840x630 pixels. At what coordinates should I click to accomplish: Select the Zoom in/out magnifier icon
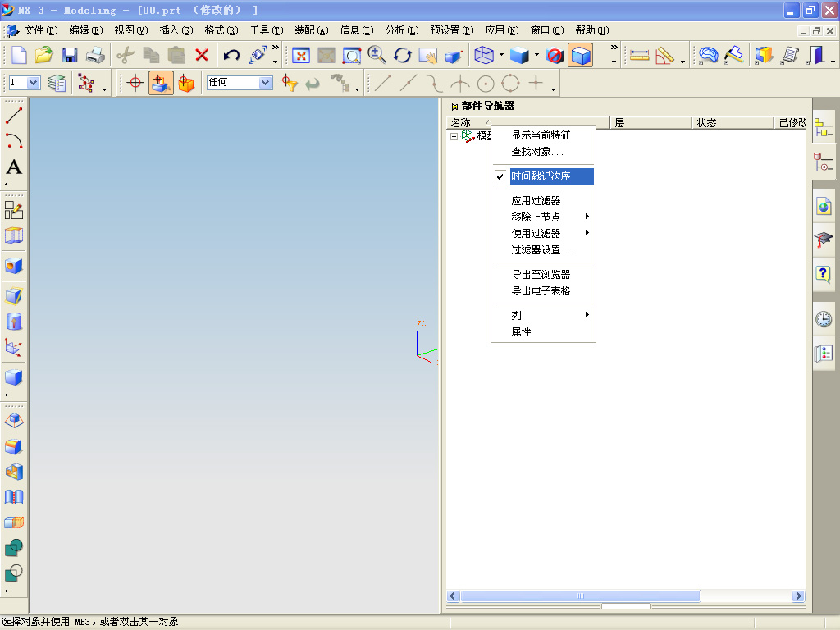click(377, 55)
